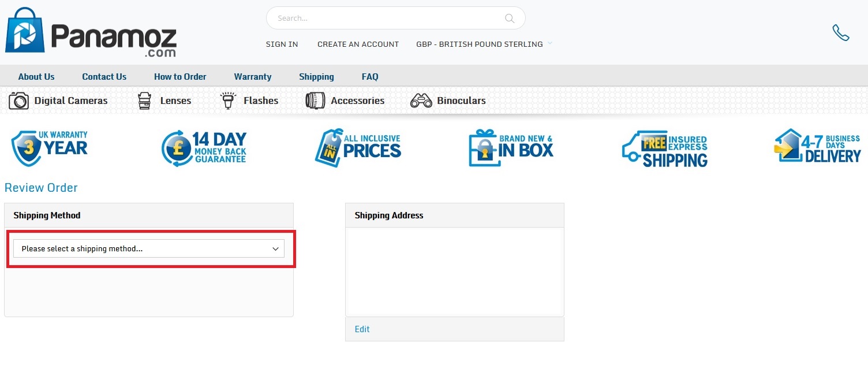Click the All Inclusive Prices badge
Image resolution: width=868 pixels, height=383 pixels.
pos(358,148)
